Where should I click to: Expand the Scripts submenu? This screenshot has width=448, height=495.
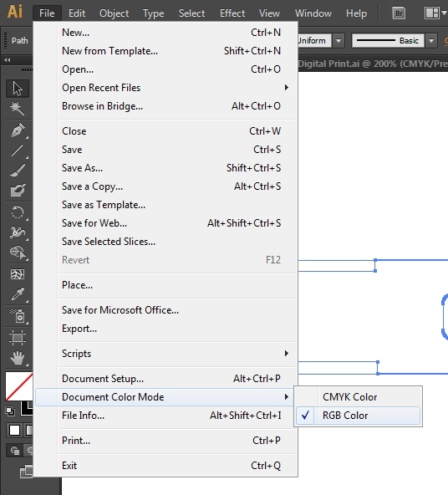click(x=166, y=354)
